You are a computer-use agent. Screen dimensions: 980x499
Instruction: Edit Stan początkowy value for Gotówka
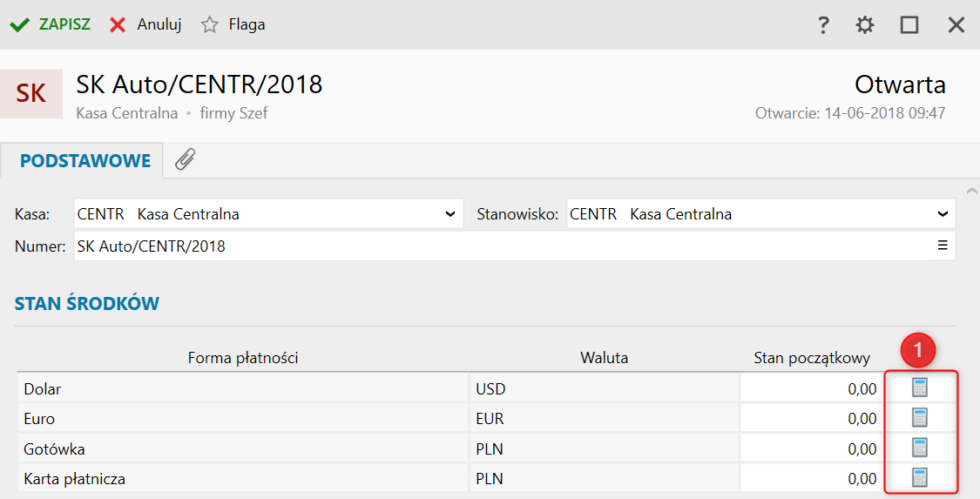810,448
